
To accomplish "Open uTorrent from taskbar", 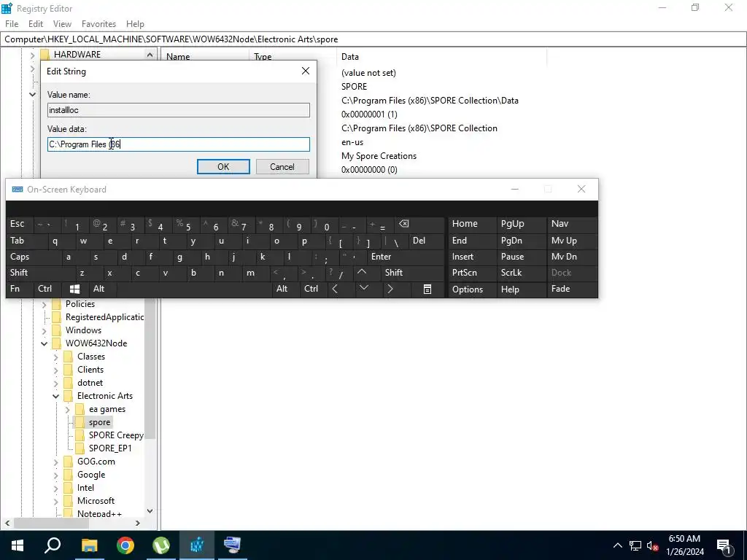I will pos(161,545).
